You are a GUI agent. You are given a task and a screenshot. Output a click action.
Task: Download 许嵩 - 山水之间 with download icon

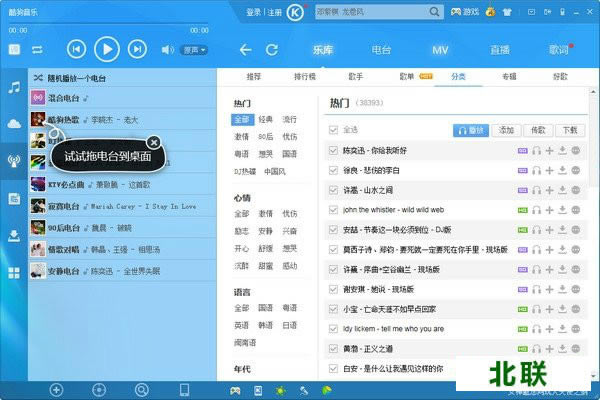click(562, 190)
